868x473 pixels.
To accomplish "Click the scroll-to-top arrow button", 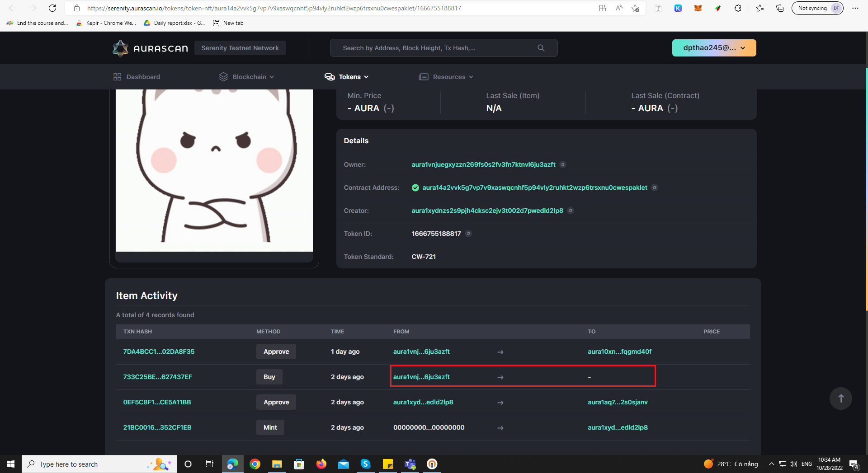I will (840, 398).
